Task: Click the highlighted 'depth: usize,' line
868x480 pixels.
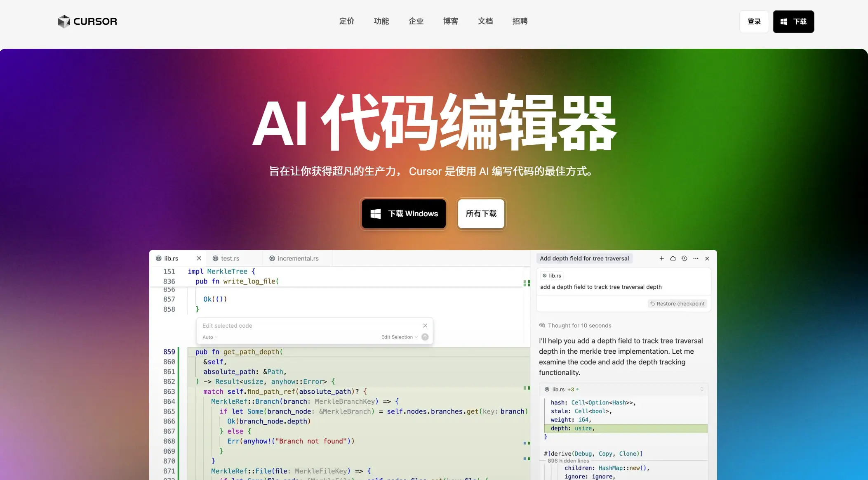Action: click(x=626, y=428)
